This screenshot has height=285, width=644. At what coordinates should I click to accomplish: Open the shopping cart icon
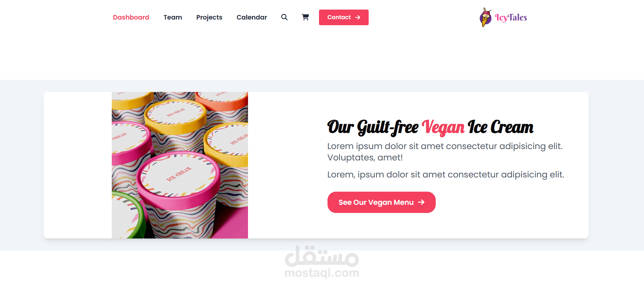click(x=305, y=17)
